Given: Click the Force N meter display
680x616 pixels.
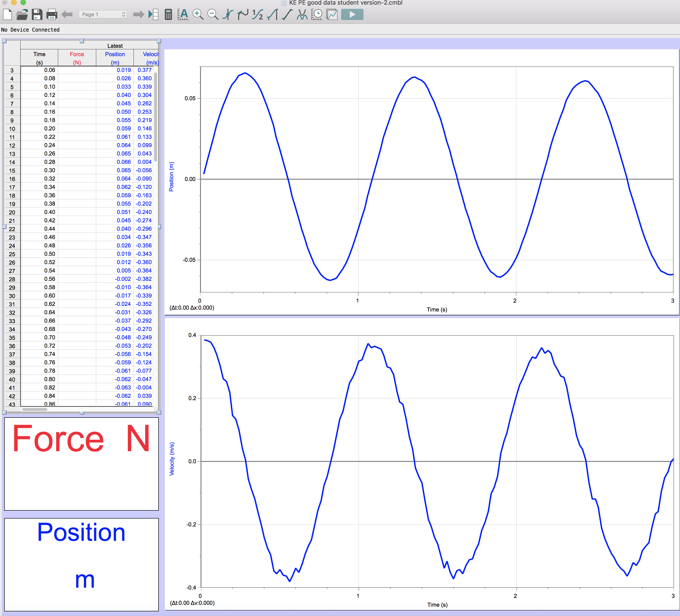Looking at the screenshot, I should click(81, 464).
